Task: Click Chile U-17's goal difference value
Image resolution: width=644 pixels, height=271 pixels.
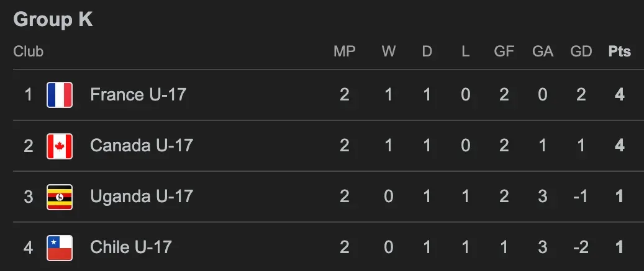Action: coord(581,247)
